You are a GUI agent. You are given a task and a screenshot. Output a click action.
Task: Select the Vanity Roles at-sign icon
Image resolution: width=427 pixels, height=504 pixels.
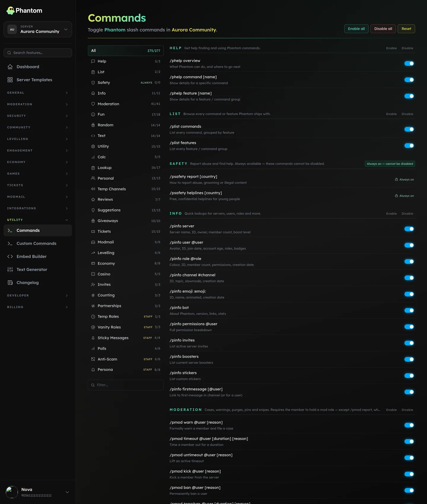(x=93, y=327)
